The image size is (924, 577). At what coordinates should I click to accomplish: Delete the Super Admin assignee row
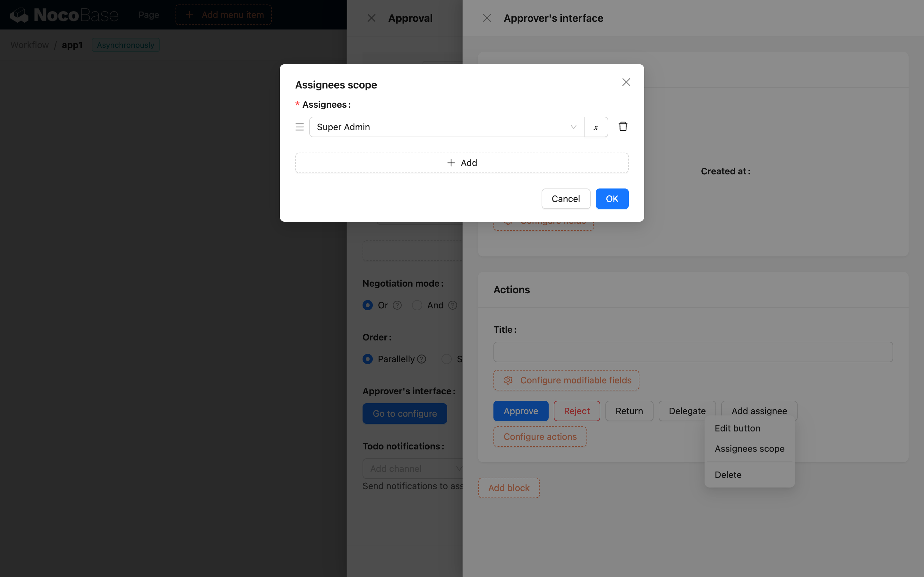click(x=623, y=127)
